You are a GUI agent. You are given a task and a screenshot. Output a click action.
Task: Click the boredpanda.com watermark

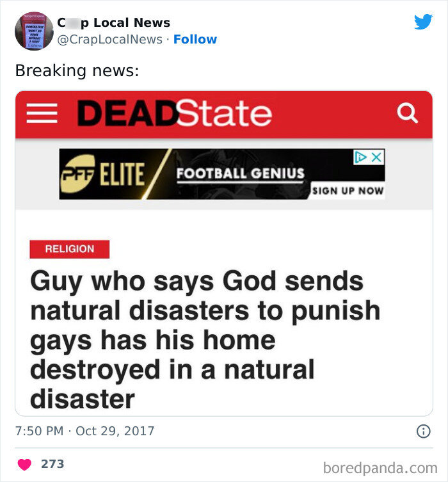380,468
